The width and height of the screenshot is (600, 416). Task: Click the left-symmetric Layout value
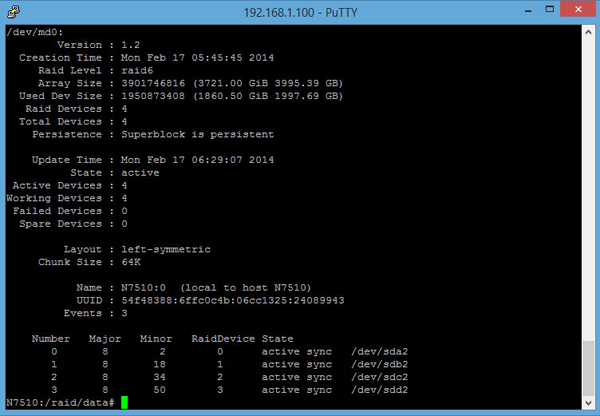pyautogui.click(x=166, y=250)
